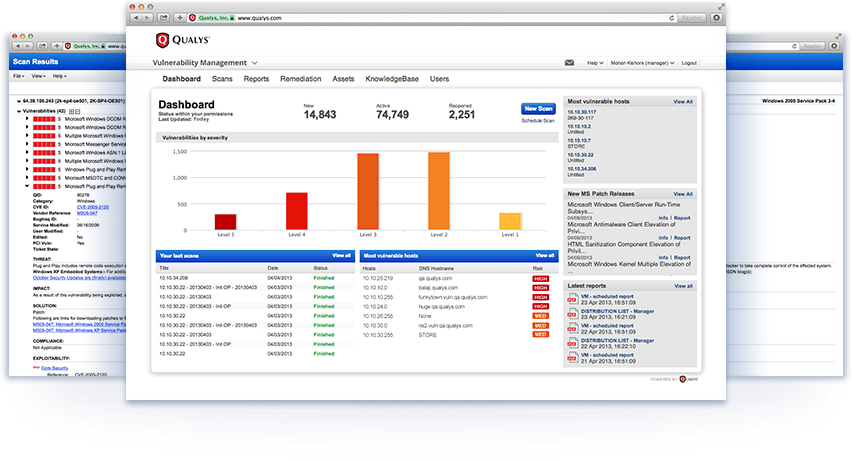Click the downloads icon in the right background window
Screen dimensions: 852x460
coord(835,46)
